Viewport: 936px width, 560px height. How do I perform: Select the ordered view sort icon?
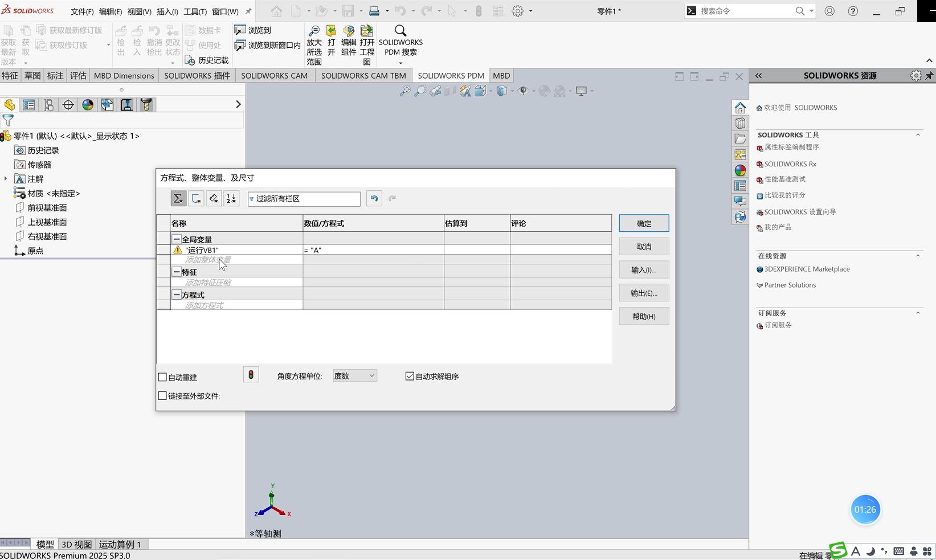coord(231,198)
